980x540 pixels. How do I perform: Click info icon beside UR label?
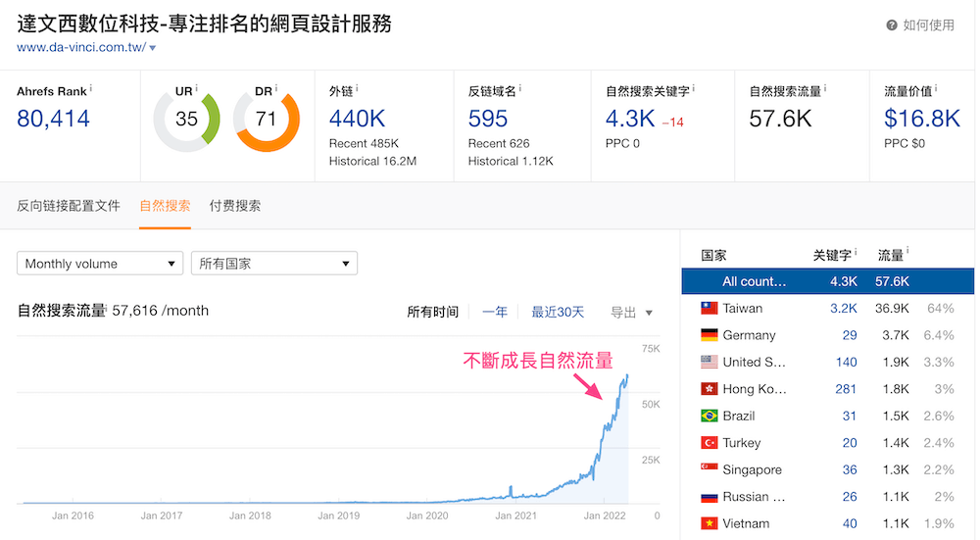coord(196,89)
